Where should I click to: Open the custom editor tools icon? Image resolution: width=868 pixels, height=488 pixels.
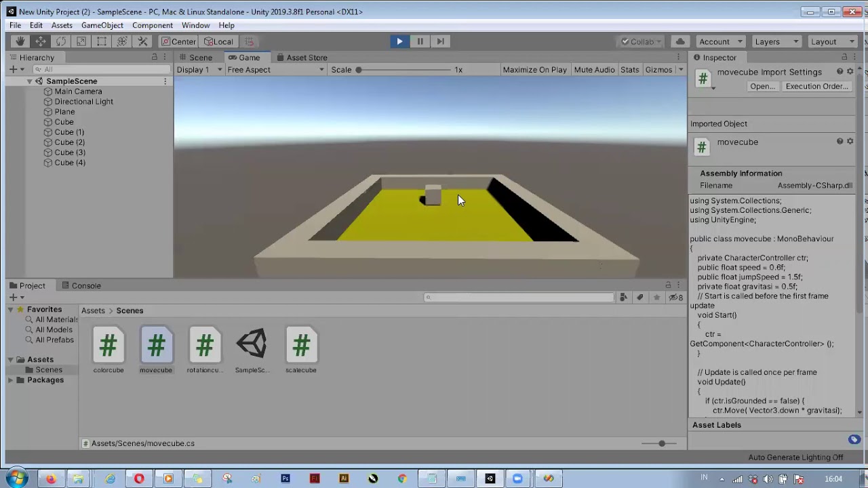click(x=143, y=41)
